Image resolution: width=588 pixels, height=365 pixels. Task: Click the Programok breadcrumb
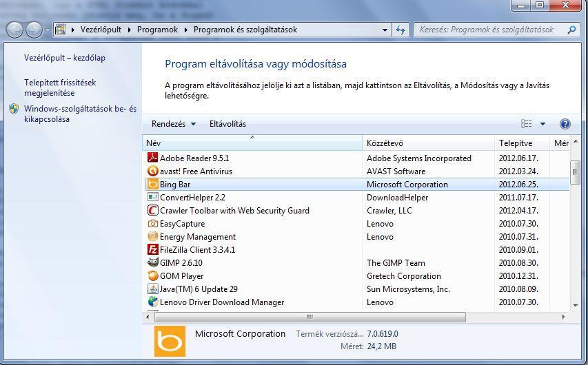coord(157,30)
